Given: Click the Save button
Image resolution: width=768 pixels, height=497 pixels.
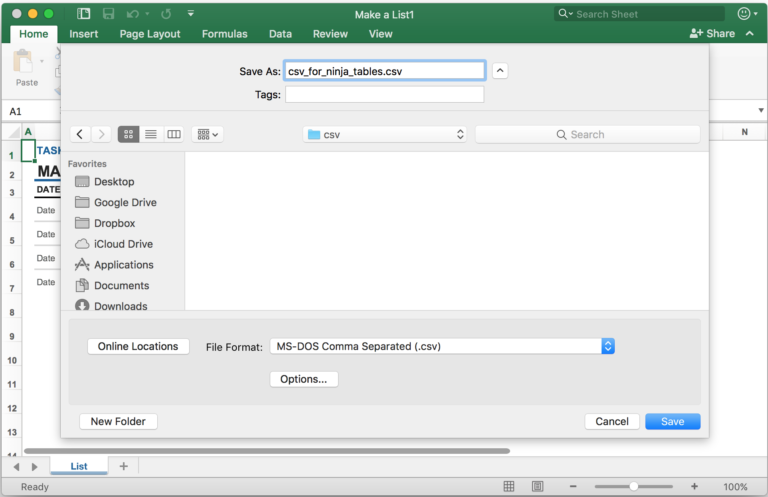Looking at the screenshot, I should click(672, 421).
